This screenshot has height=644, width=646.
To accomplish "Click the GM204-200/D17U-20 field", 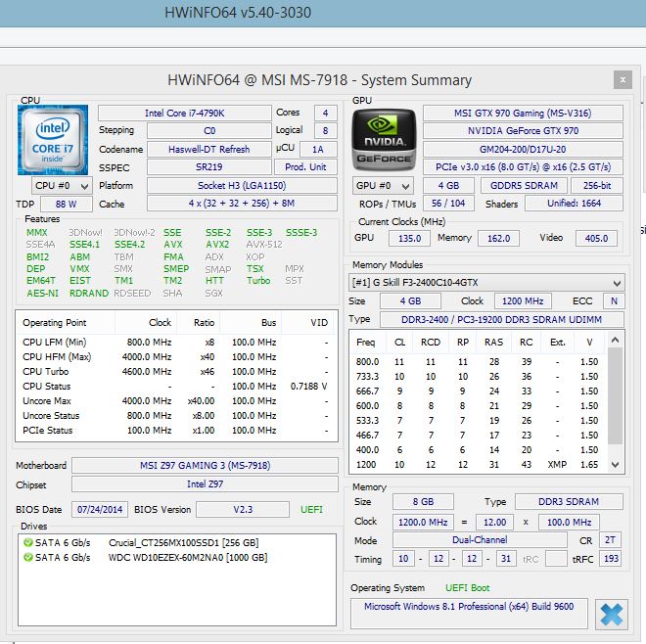I will [x=523, y=149].
